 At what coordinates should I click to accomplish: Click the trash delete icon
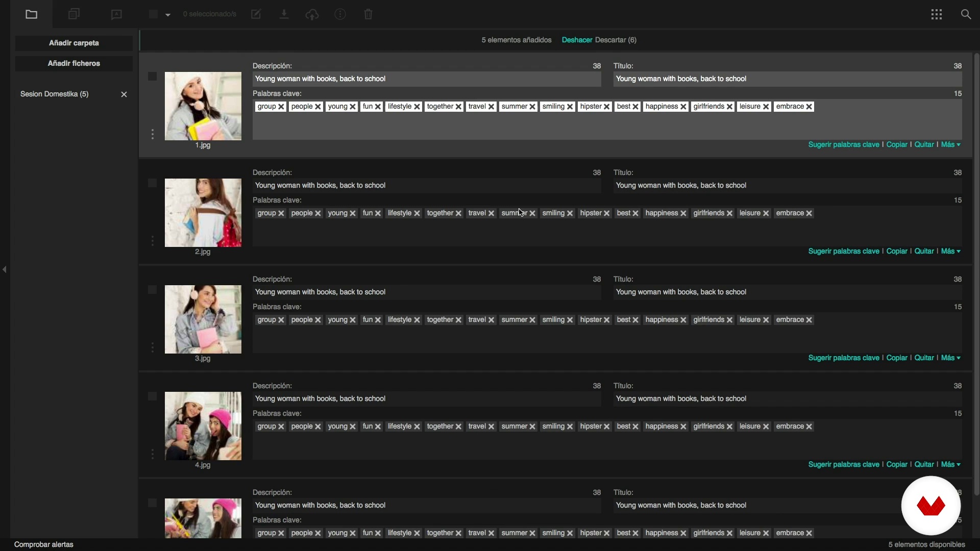coord(369,14)
